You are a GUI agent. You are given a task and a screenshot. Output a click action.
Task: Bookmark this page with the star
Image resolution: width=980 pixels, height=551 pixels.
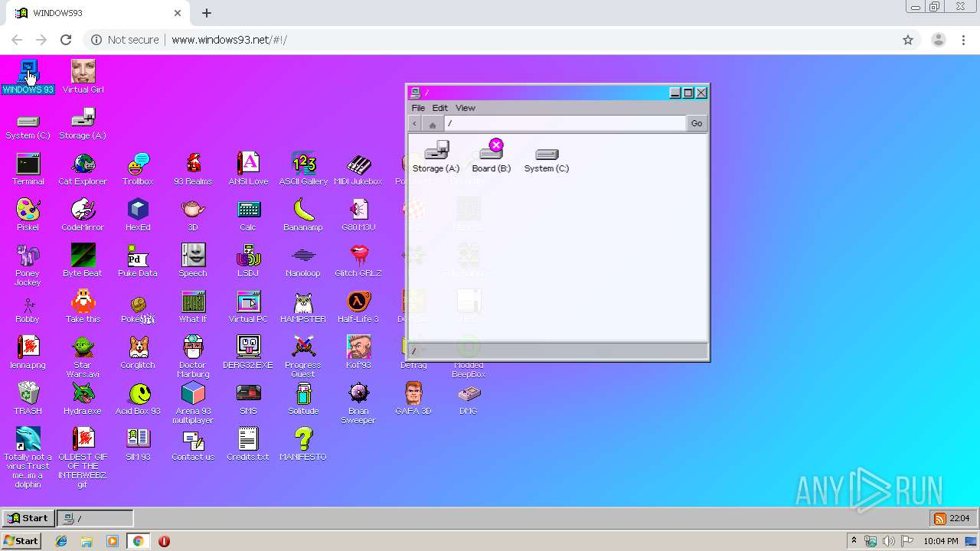[x=908, y=40]
